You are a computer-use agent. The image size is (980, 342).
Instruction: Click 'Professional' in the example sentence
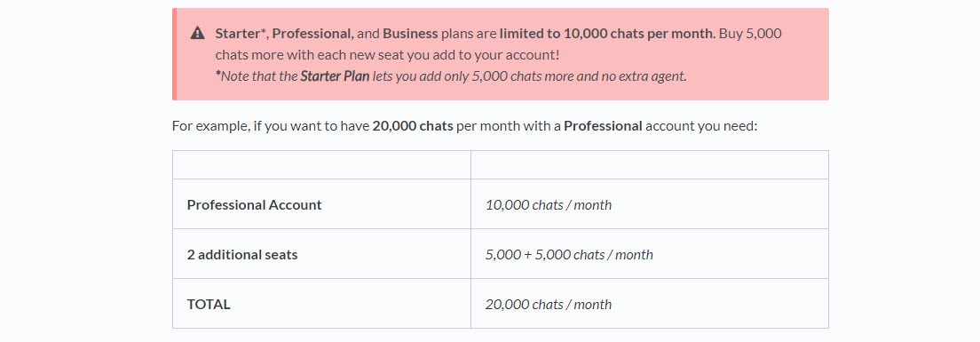[603, 125]
